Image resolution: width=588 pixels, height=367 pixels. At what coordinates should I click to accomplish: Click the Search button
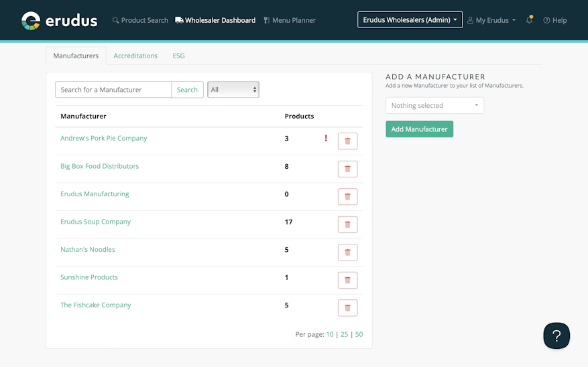187,90
